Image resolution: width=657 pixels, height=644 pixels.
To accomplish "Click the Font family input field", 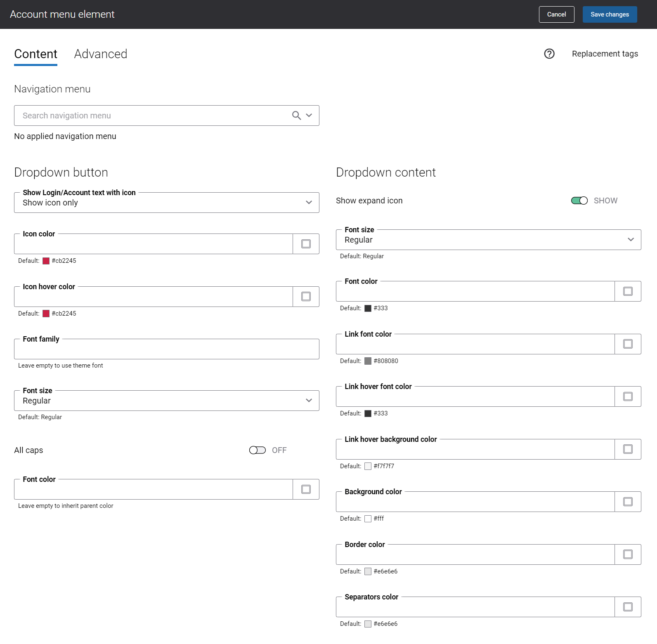I will [x=166, y=349].
